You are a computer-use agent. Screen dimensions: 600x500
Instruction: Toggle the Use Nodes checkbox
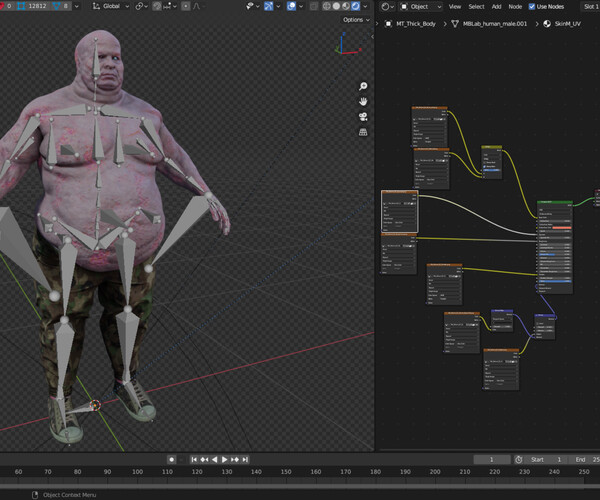(532, 7)
